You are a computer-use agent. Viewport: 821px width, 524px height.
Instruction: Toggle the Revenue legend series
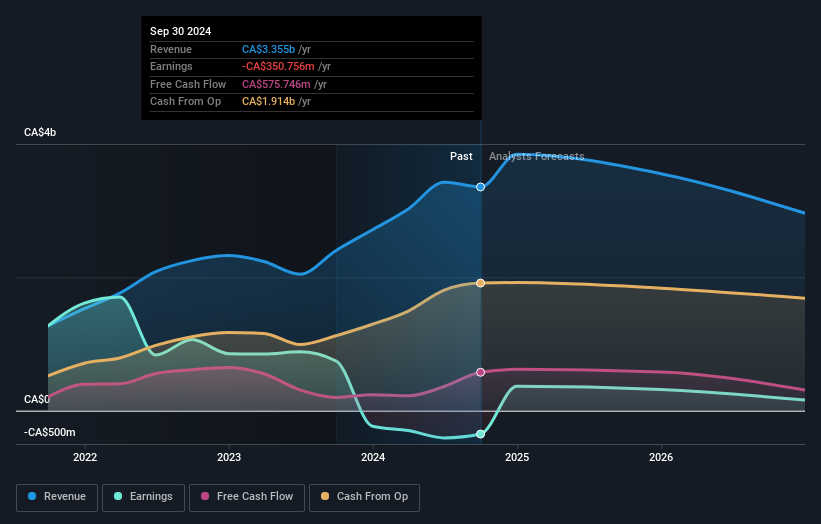[x=57, y=497]
